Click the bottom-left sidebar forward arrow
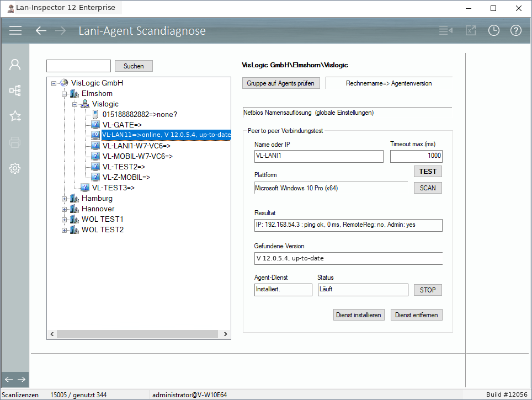 pos(22,379)
